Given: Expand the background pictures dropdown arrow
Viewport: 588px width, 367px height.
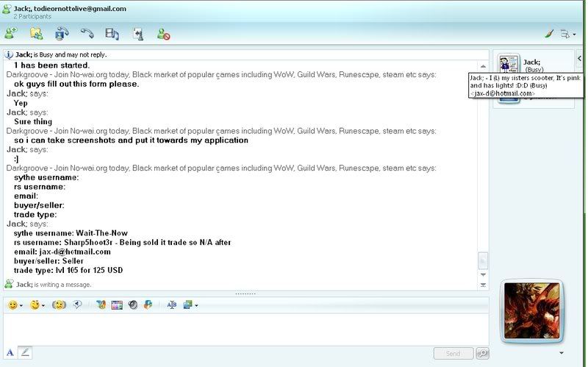Looking at the screenshot, I should click(x=196, y=305).
